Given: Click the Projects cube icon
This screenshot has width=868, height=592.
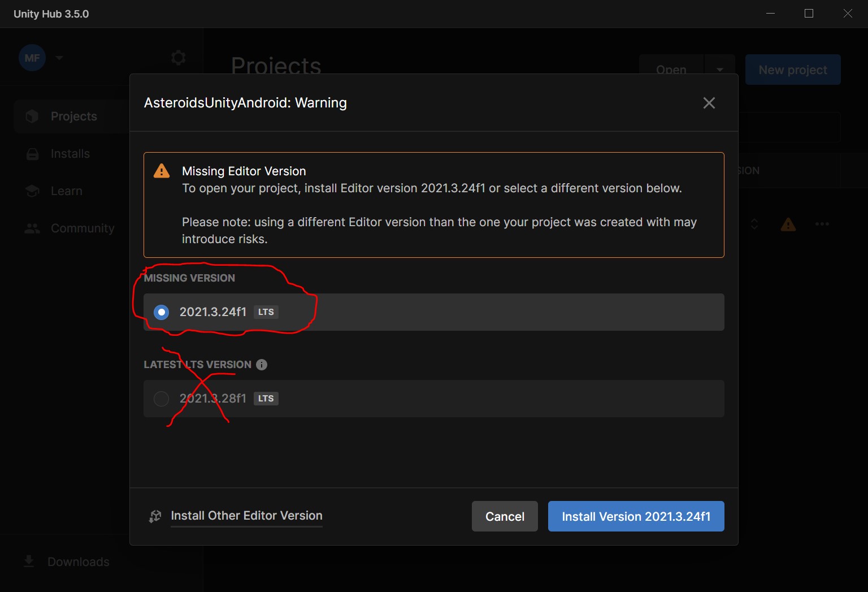Looking at the screenshot, I should tap(32, 116).
